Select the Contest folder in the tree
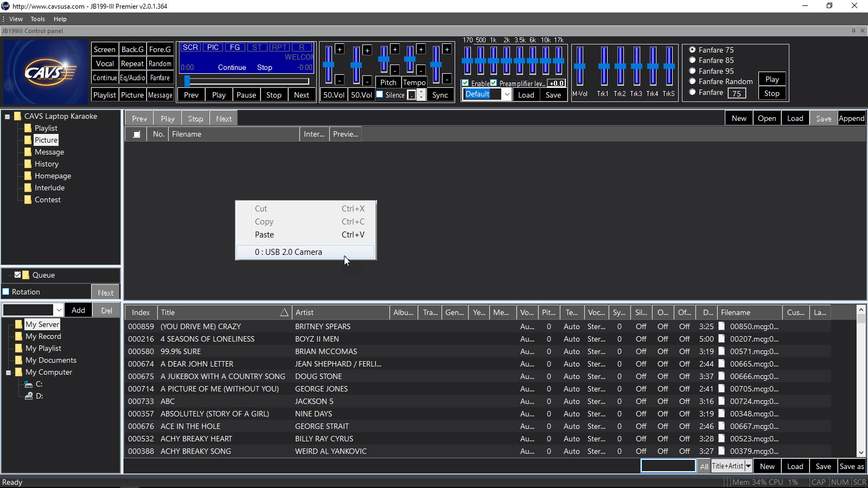Viewport: 868px width, 488px height. click(48, 200)
